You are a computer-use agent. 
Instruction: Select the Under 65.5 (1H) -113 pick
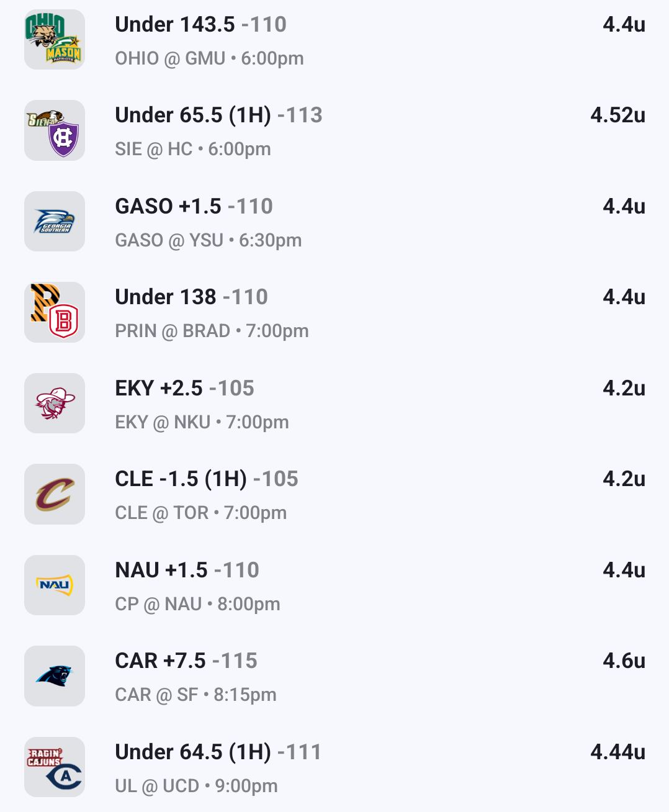point(218,115)
